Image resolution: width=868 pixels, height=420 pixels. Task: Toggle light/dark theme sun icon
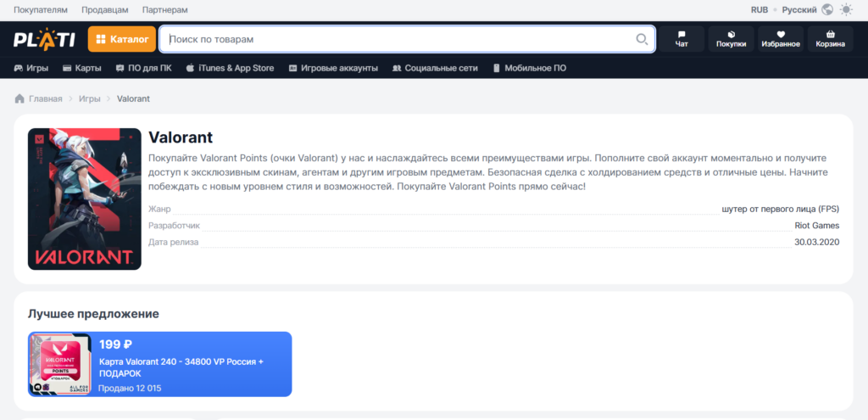click(x=847, y=10)
